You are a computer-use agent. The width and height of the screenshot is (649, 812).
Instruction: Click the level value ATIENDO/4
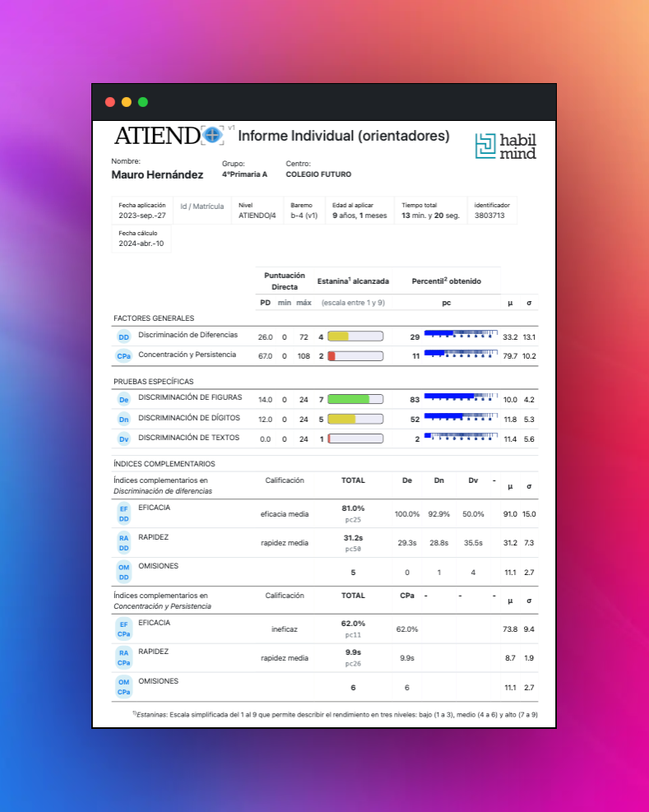[x=257, y=216]
